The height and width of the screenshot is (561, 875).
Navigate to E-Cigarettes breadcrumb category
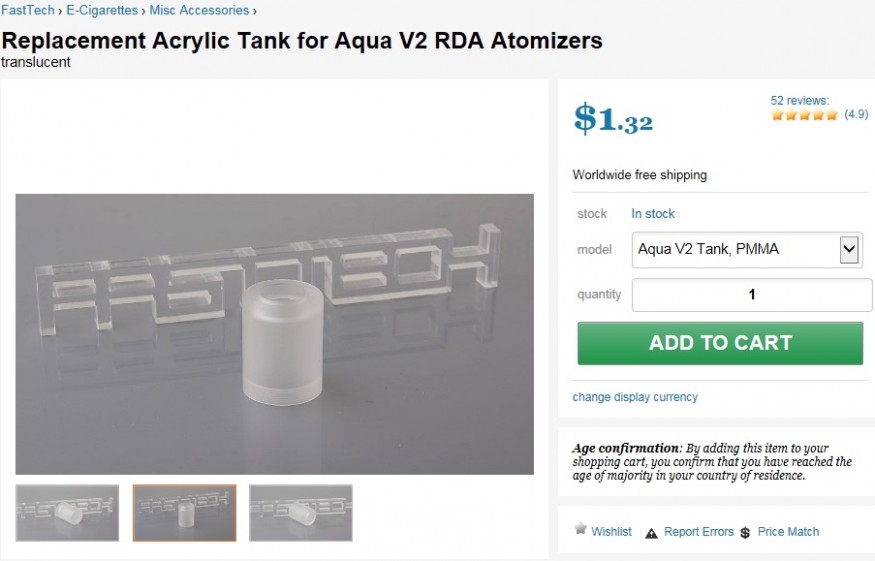102,11
